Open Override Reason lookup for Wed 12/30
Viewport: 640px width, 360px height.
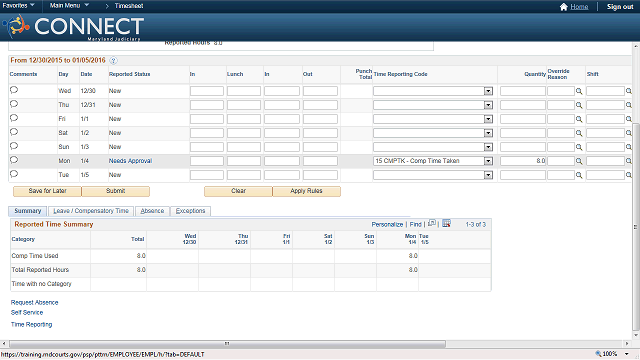(x=579, y=91)
